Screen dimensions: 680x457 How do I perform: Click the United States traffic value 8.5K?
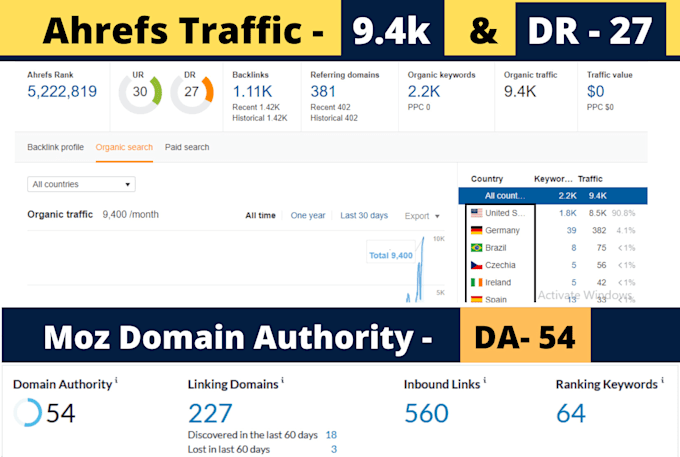pos(598,213)
